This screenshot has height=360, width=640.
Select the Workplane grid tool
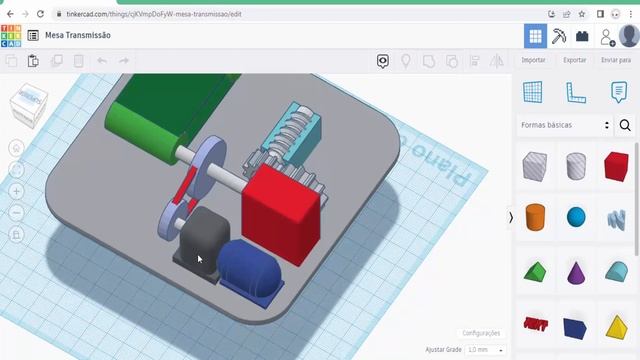pos(533,92)
